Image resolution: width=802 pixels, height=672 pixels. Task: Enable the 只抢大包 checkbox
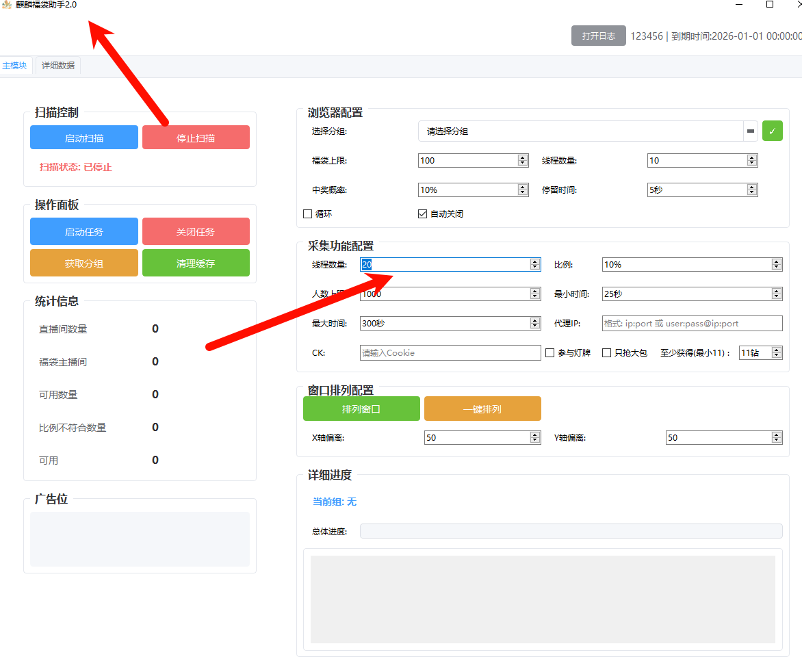[x=606, y=353]
